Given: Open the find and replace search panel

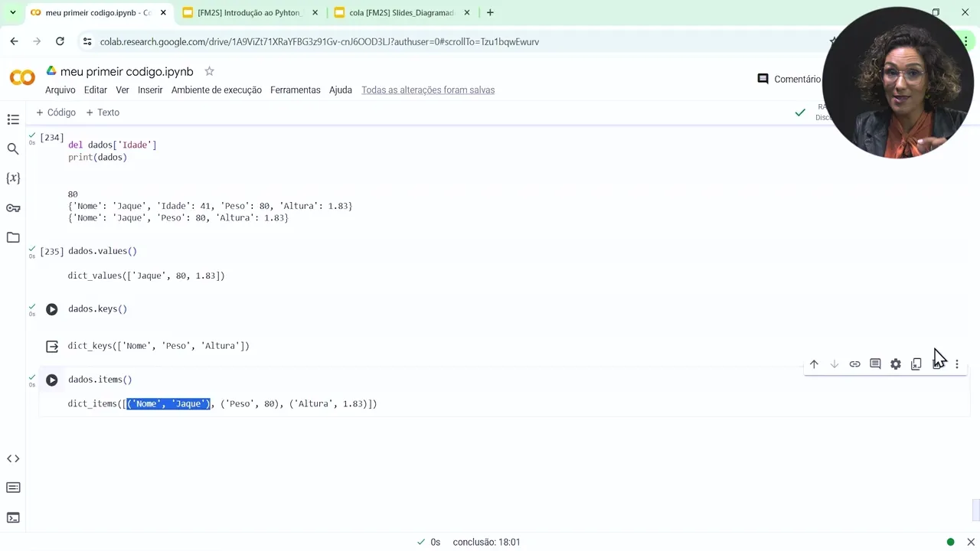Looking at the screenshot, I should tap(13, 149).
